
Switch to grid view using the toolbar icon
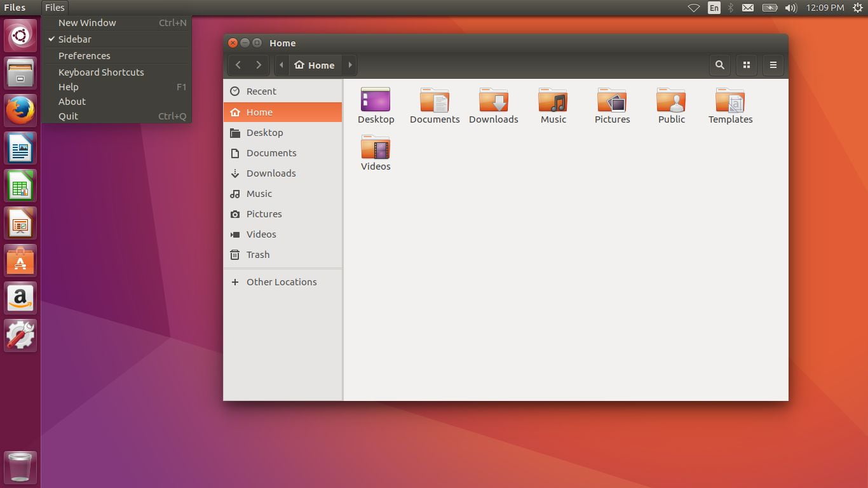[746, 65]
